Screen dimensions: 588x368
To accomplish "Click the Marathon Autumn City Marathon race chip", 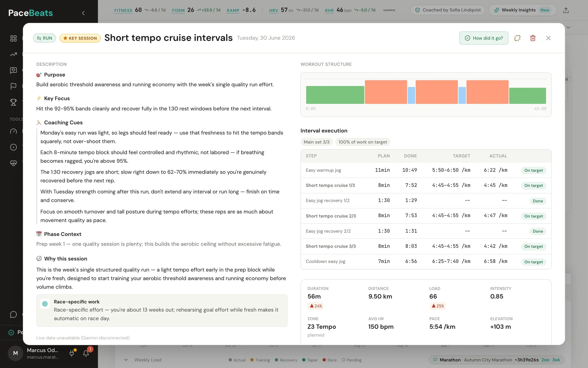I will pyautogui.click(x=496, y=360).
